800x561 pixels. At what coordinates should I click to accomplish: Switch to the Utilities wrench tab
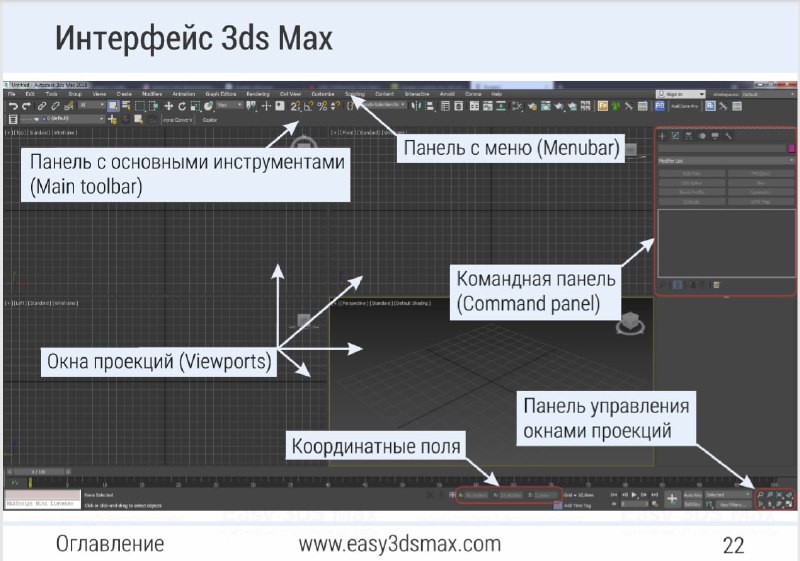tap(729, 136)
